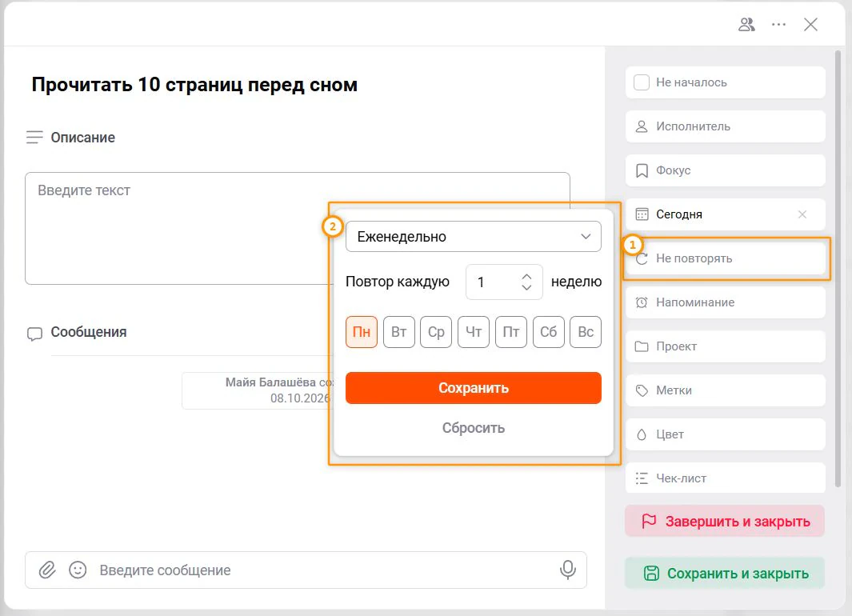
Task: Click the bookmark icon next to Фокус
Action: point(642,170)
